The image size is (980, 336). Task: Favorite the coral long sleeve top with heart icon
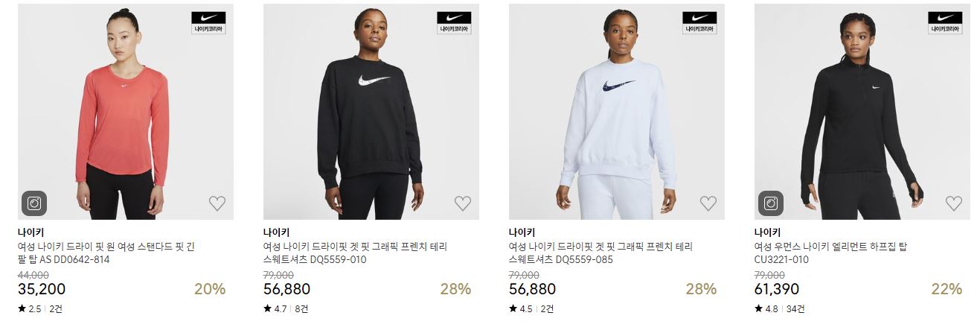point(217,203)
